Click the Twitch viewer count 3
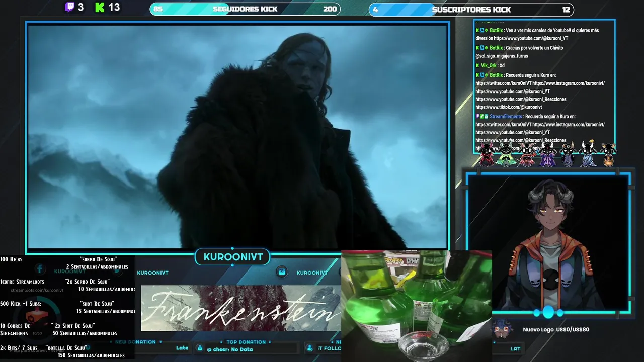This screenshot has width=644, height=362. point(80,7)
